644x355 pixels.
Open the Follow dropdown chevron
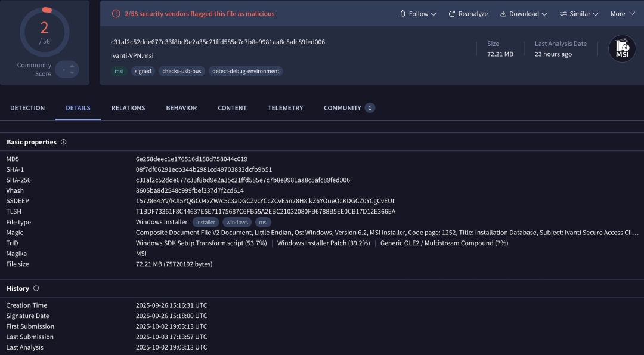click(x=434, y=14)
